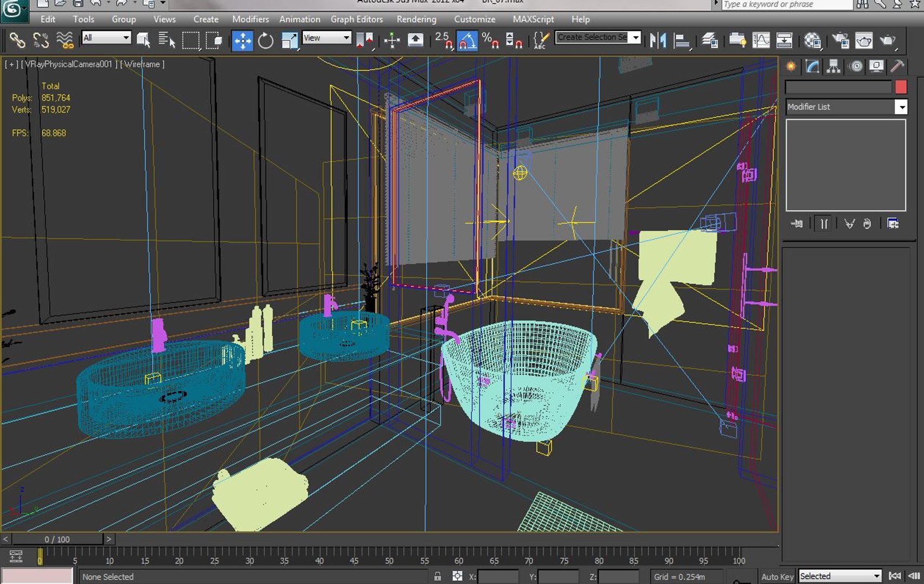The image size is (924, 584).
Task: Choose the Rectangular Selection Region tool
Action: point(190,40)
